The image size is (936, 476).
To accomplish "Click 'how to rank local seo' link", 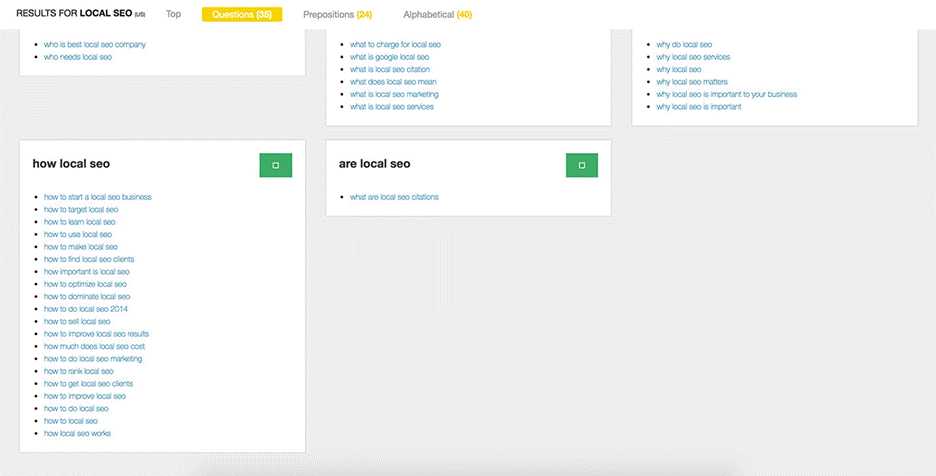I will pos(79,371).
